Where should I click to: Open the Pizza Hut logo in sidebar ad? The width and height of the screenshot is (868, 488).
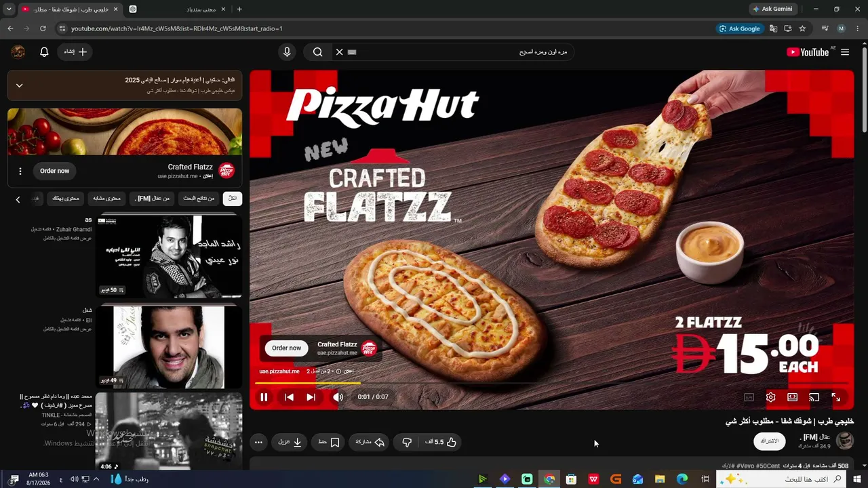coord(226,171)
